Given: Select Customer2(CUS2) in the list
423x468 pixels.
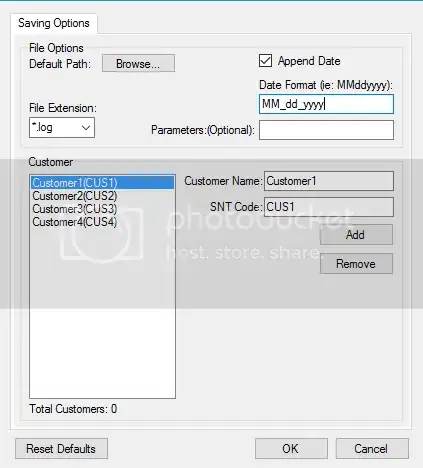Looking at the screenshot, I should tap(103, 196).
